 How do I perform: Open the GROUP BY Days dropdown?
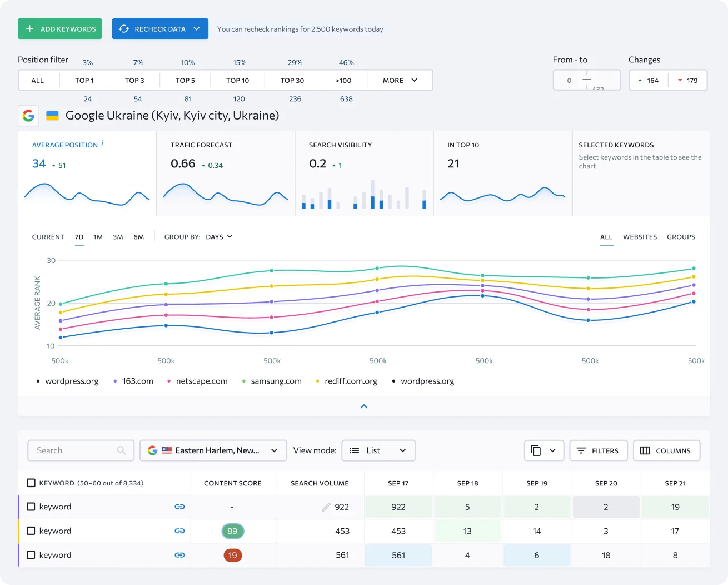pos(218,236)
